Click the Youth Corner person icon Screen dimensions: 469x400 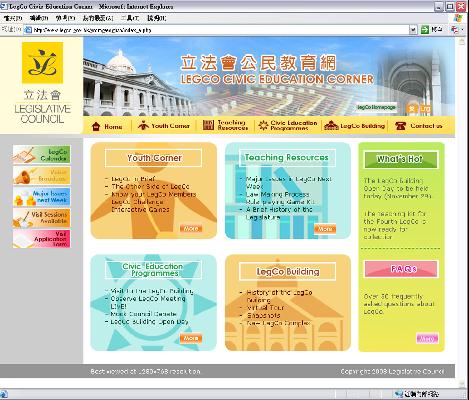(143, 126)
